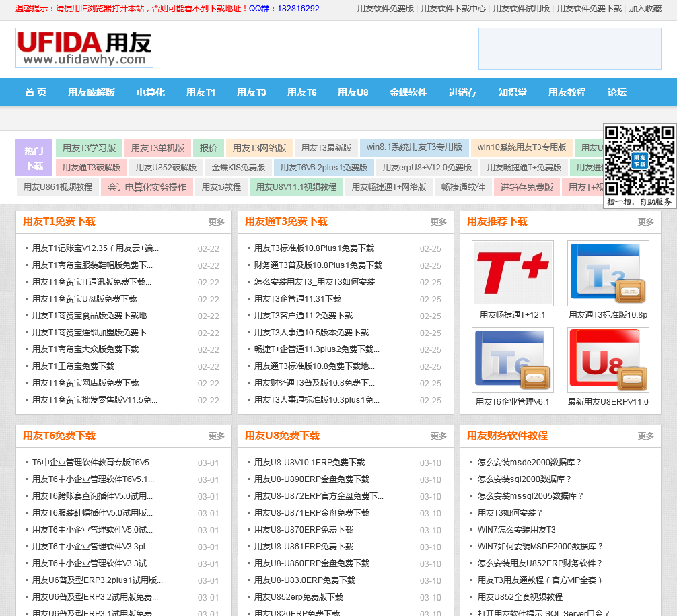Screen dimensions: 677x616
Task: Open 用友T6V6.2plus1免费版 tag
Action: [324, 168]
